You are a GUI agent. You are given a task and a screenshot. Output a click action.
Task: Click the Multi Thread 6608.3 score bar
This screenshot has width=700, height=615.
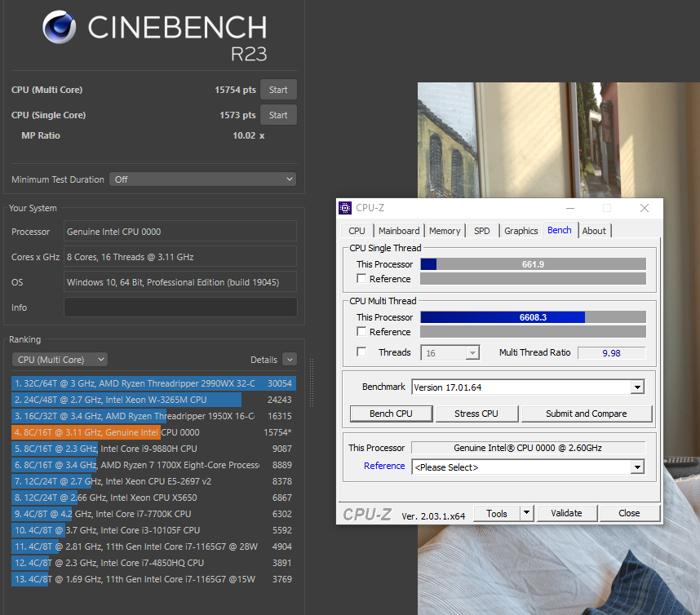533,317
